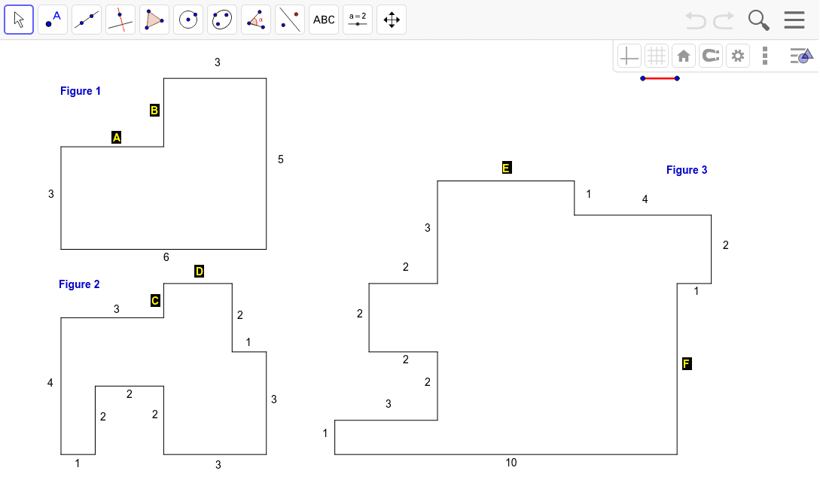Select the Circle with Center tool
The image size is (820, 504).
(188, 20)
